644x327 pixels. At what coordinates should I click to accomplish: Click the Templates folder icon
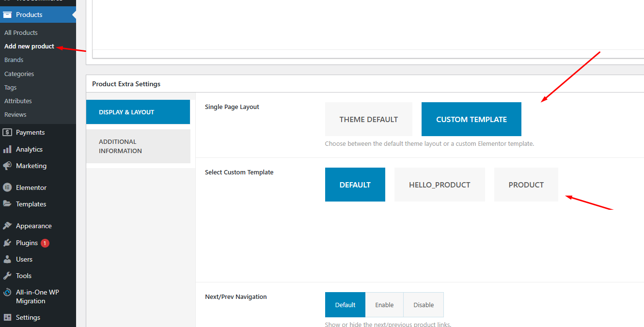(7, 204)
